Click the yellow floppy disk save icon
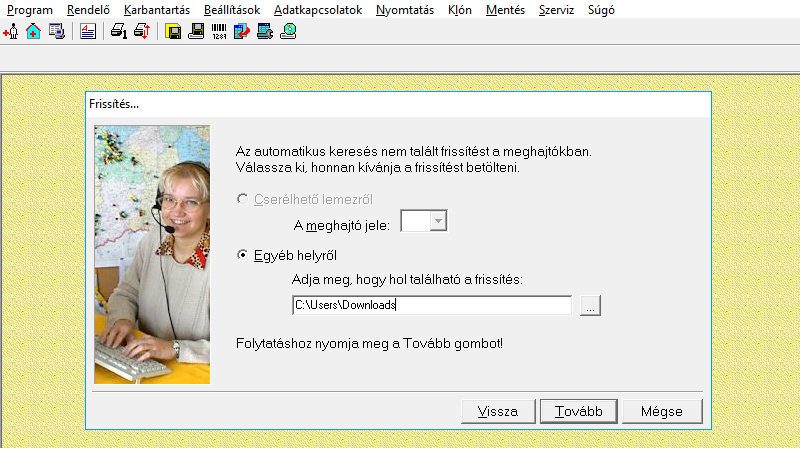800x450 pixels. 173,32
